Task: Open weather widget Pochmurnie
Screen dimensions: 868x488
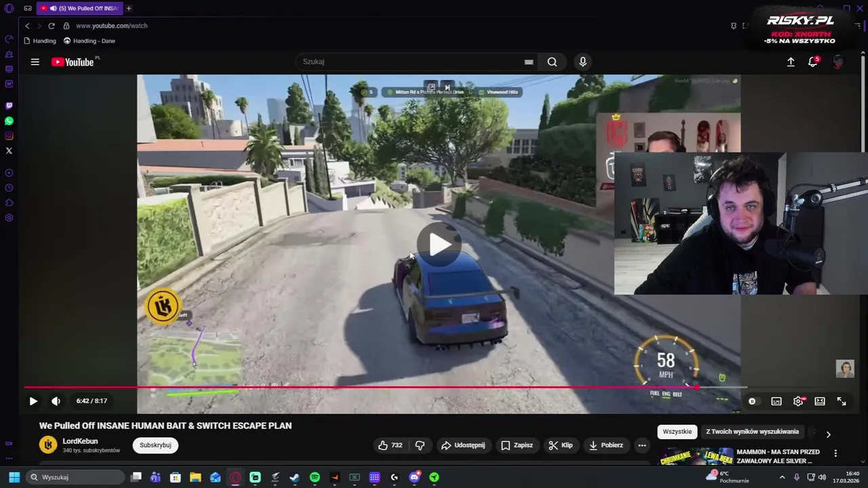Action: (727, 477)
